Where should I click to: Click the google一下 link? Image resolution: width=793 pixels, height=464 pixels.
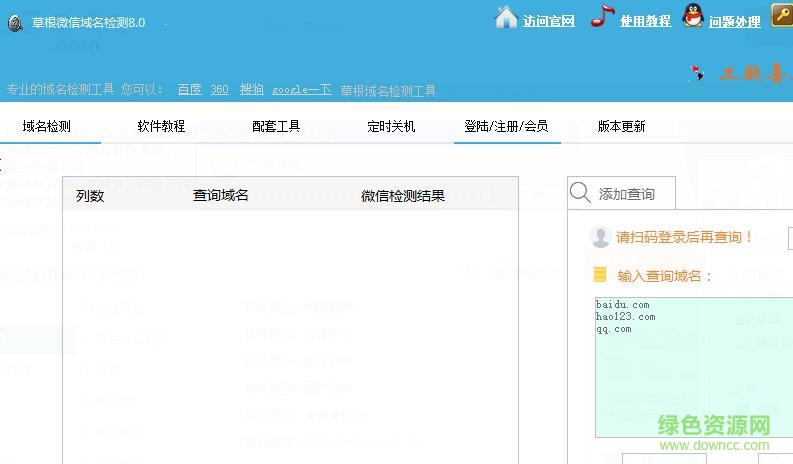[x=301, y=90]
